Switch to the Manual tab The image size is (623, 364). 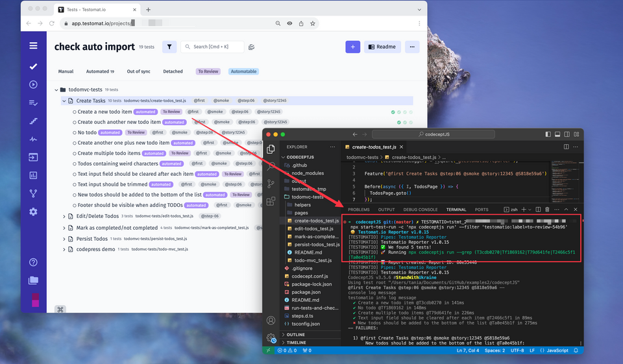[x=66, y=71]
